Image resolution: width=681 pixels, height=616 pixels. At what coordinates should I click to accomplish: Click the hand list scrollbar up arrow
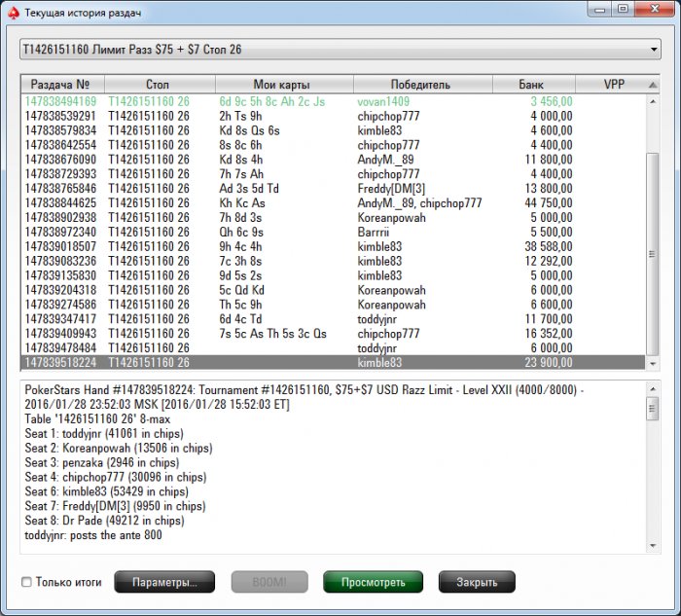pos(653,101)
